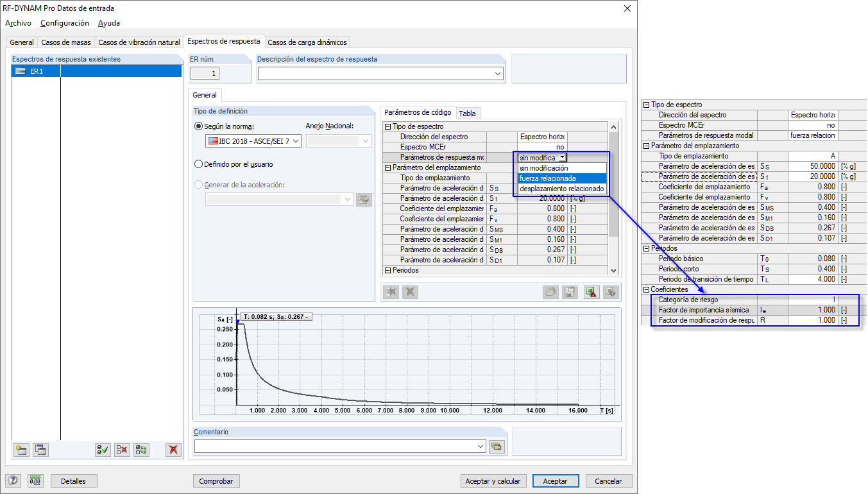Click Espectro MCEr value no cell
This screenshot has height=494, width=868.
(x=542, y=147)
